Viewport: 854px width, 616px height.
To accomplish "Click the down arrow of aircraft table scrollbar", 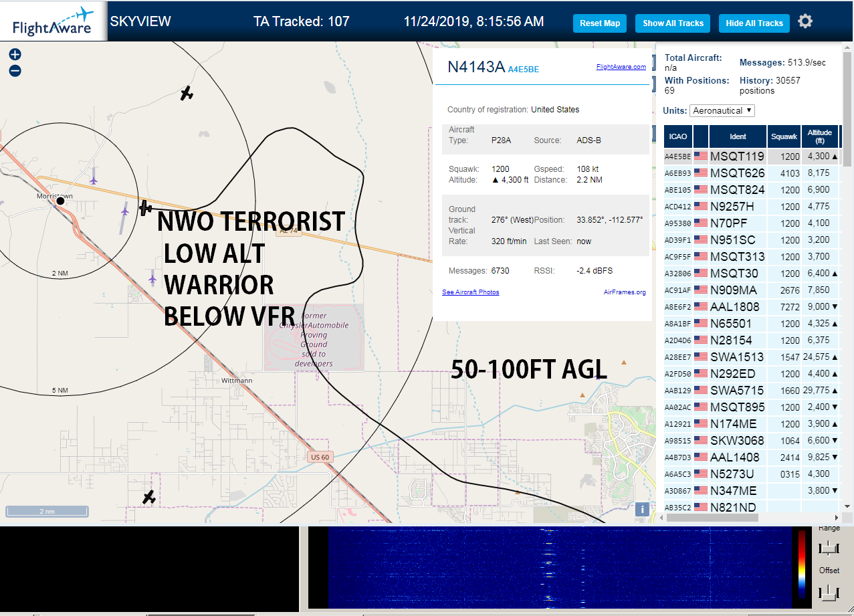I will coord(847,506).
